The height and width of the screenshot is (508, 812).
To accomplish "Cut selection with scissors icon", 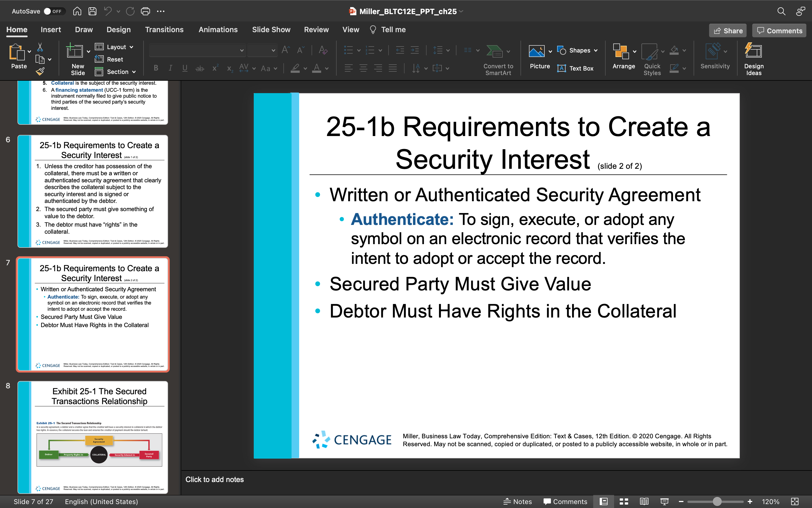I will click(40, 47).
